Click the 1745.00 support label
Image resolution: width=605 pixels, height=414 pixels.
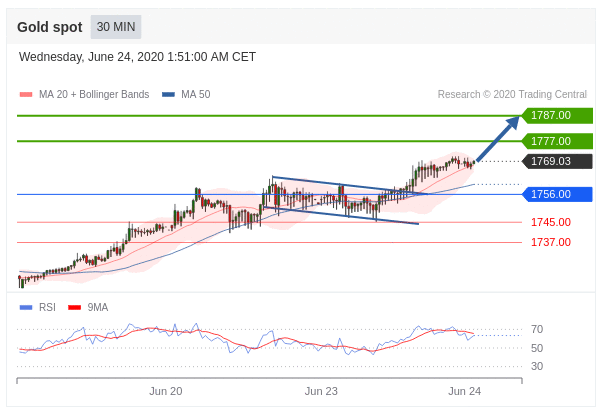click(551, 222)
